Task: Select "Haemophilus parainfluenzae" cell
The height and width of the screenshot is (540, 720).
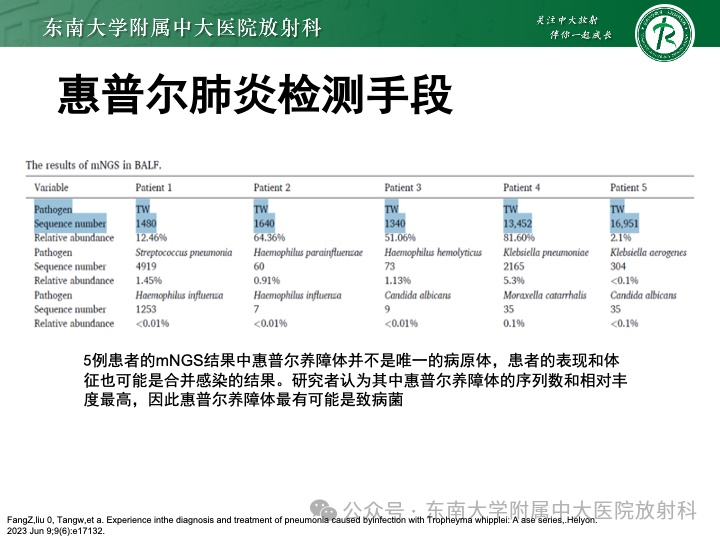Action: (x=308, y=253)
